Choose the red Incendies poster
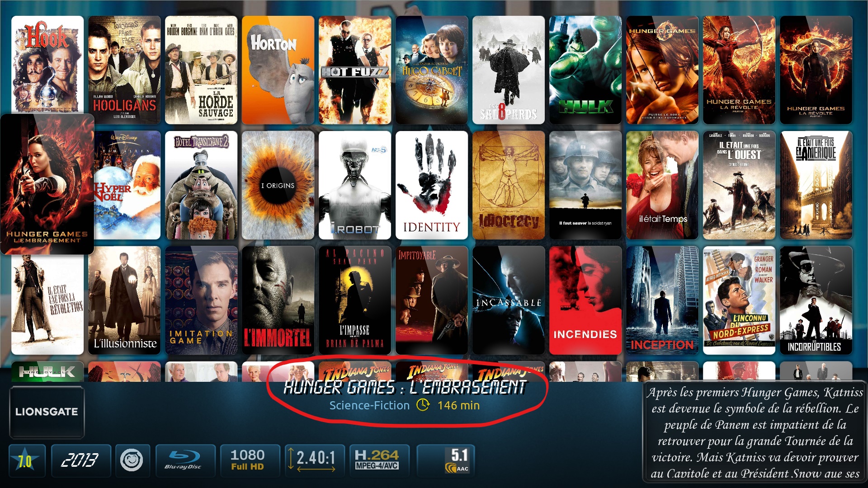Viewport: 868px width, 488px height. tap(585, 300)
